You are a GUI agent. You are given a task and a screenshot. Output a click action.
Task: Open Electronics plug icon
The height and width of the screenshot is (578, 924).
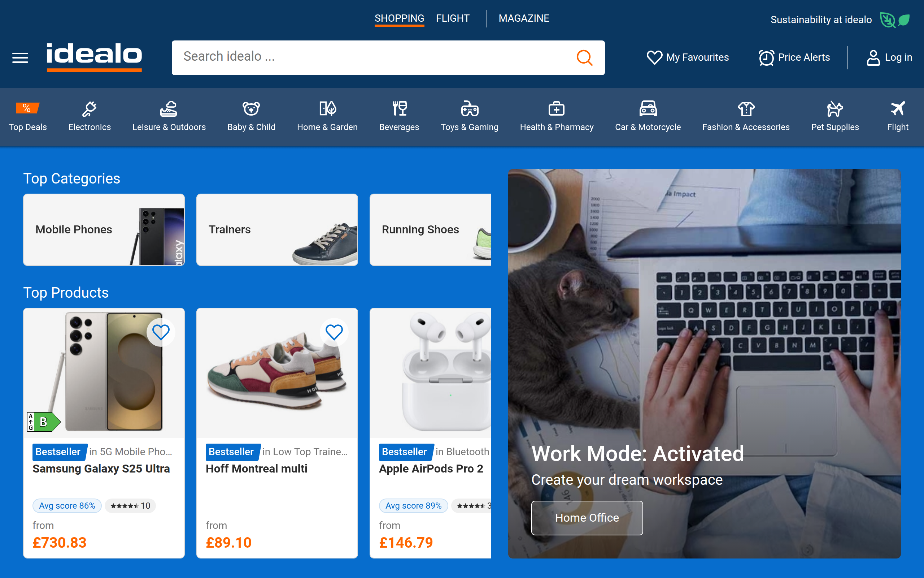(90, 109)
